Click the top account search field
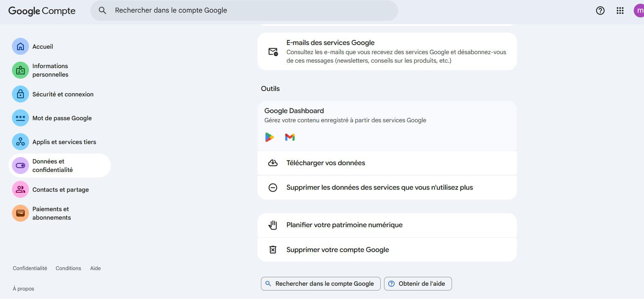Viewport: 644px width, 299px height. click(x=244, y=11)
